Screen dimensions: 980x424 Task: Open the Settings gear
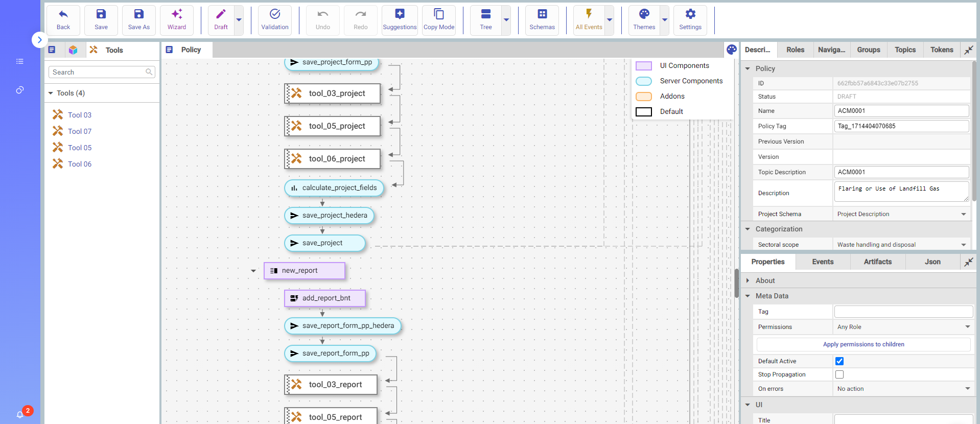click(690, 20)
